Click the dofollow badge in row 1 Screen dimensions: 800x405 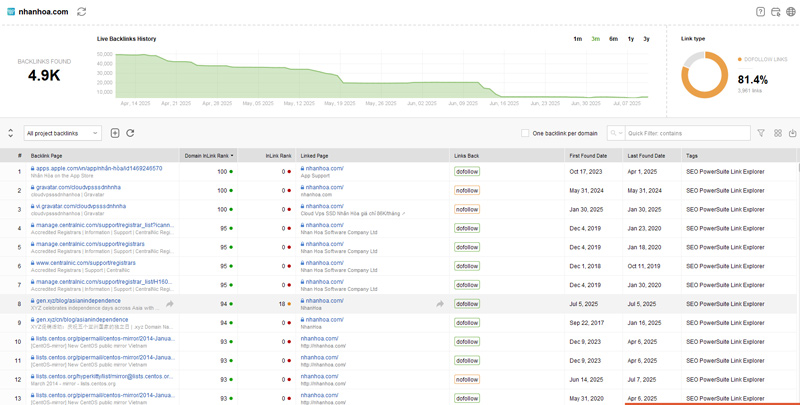pos(467,172)
